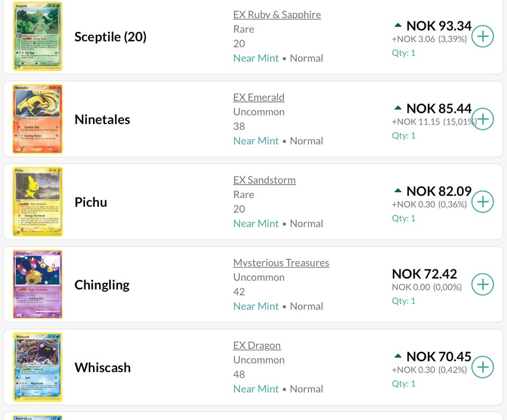View the Chingling card image
507x420 pixels.
coord(37,284)
